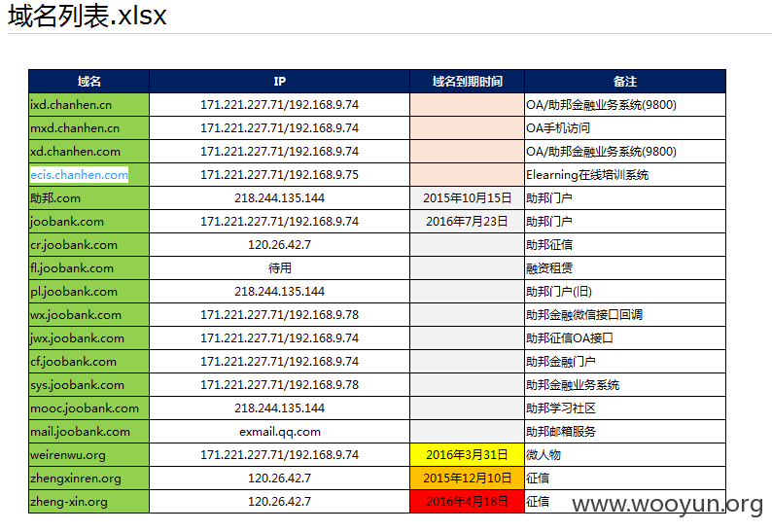Select the IP cell for zhengxinren.org
This screenshot has width=772, height=532.
[280, 478]
